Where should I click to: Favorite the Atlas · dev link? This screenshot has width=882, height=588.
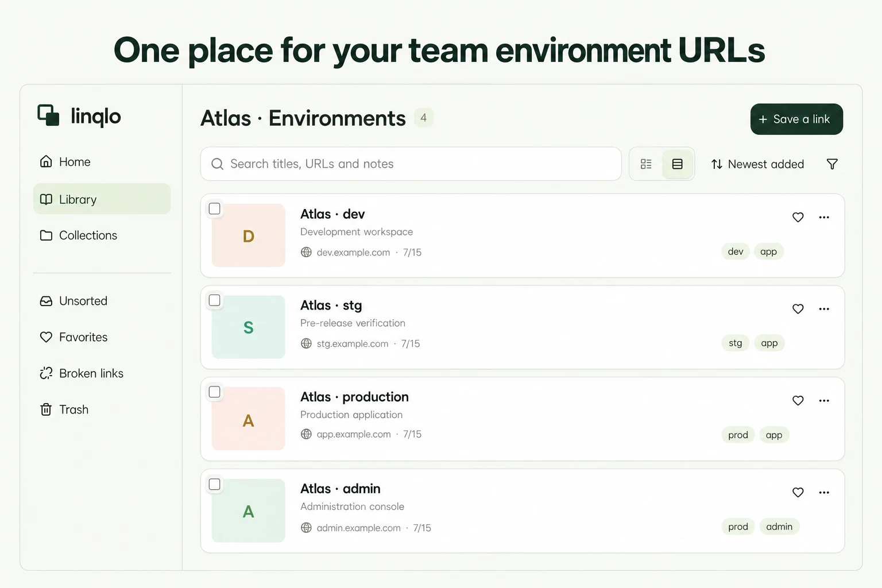point(798,217)
